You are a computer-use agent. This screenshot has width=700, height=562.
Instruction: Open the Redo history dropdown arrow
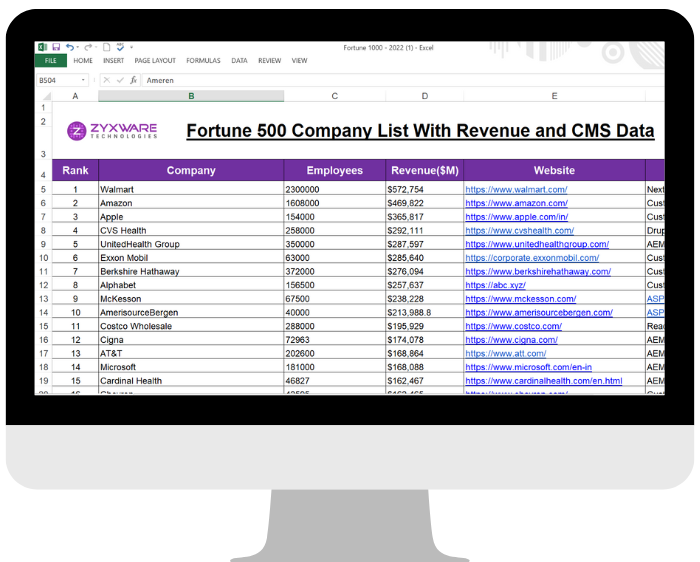[x=96, y=47]
